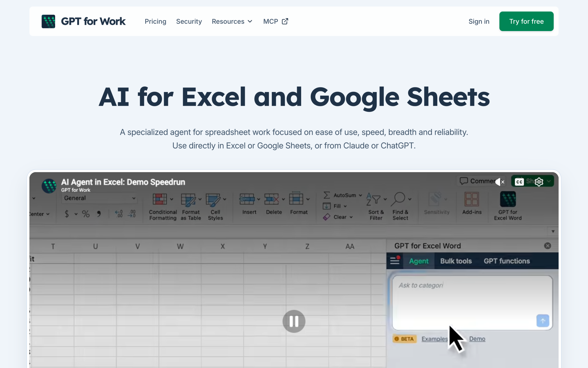This screenshot has width=588, height=368.
Task: Expand the Clear dropdown arrow
Action: (x=351, y=217)
